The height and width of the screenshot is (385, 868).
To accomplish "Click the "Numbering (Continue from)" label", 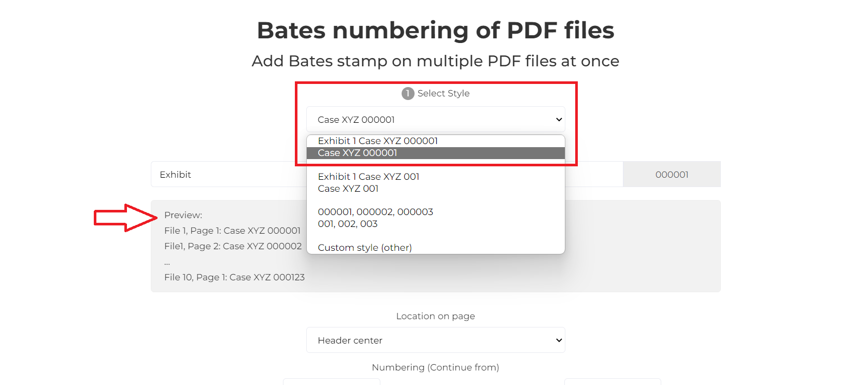I will tap(435, 367).
